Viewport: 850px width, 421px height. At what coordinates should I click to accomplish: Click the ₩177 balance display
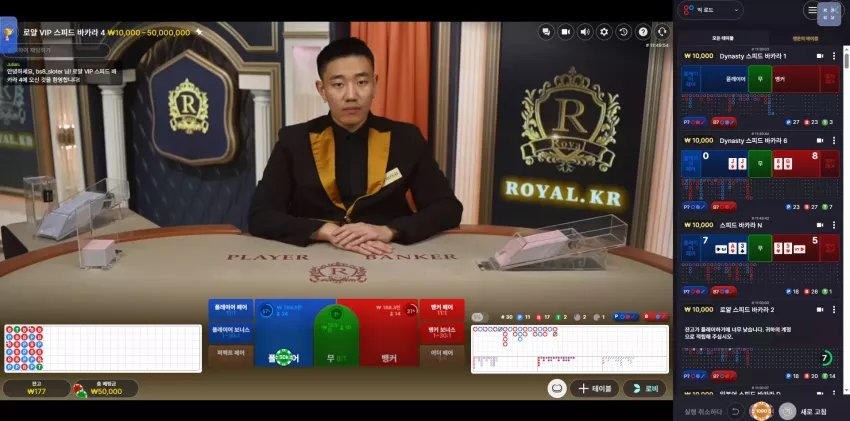click(x=36, y=388)
